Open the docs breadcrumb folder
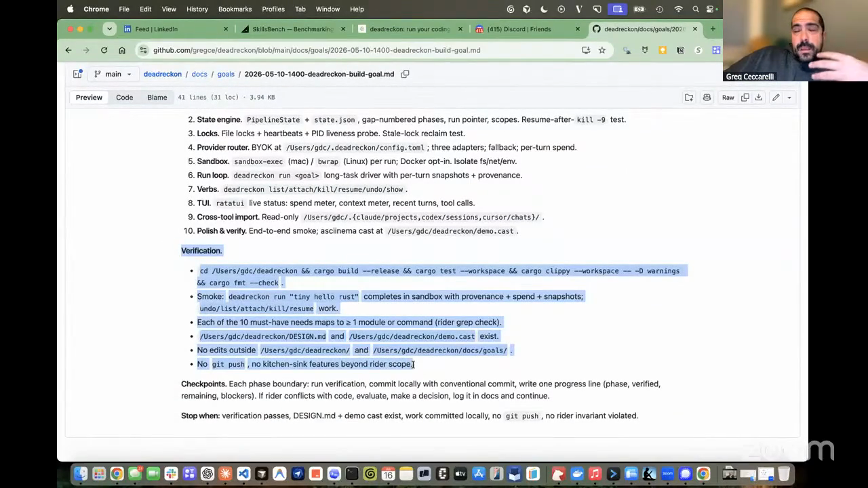 (x=199, y=74)
